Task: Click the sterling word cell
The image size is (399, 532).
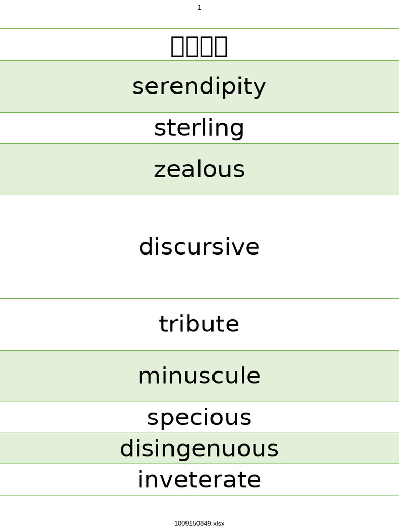Action: 199,128
